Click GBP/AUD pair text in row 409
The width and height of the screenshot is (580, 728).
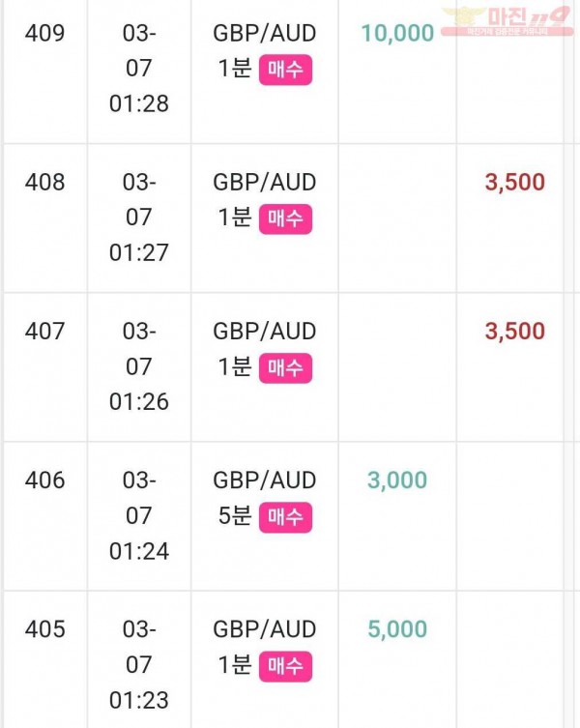pos(265,34)
